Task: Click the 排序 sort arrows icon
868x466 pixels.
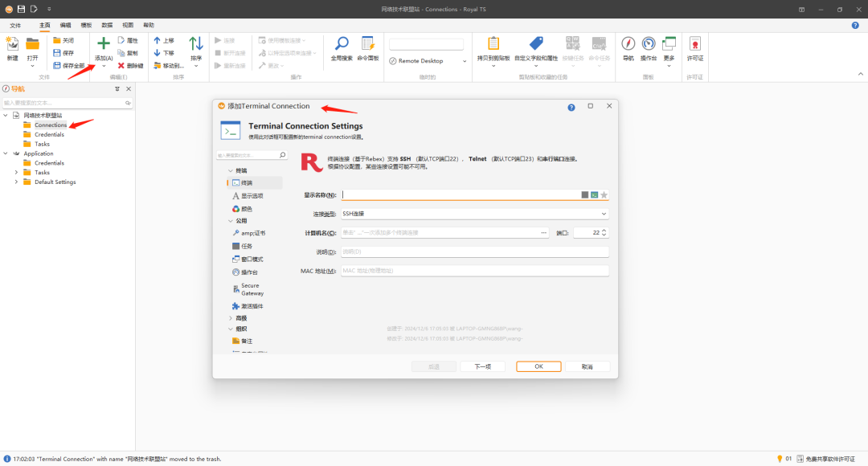Action: click(196, 43)
